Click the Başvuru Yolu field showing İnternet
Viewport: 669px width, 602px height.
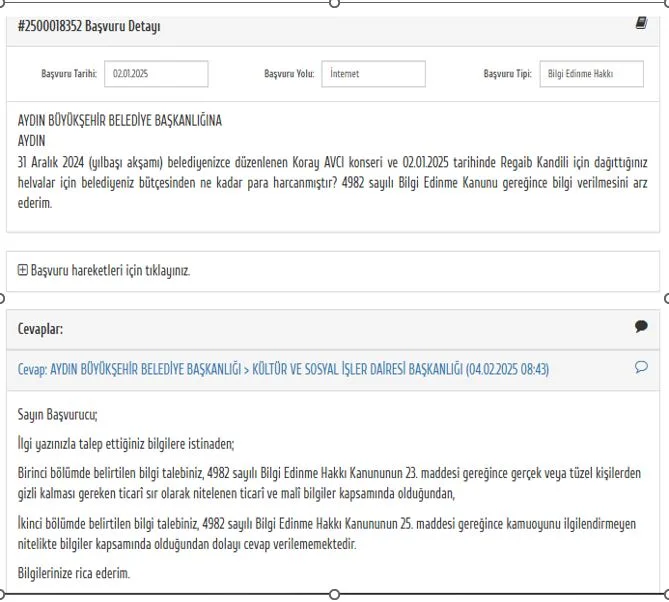[374, 74]
